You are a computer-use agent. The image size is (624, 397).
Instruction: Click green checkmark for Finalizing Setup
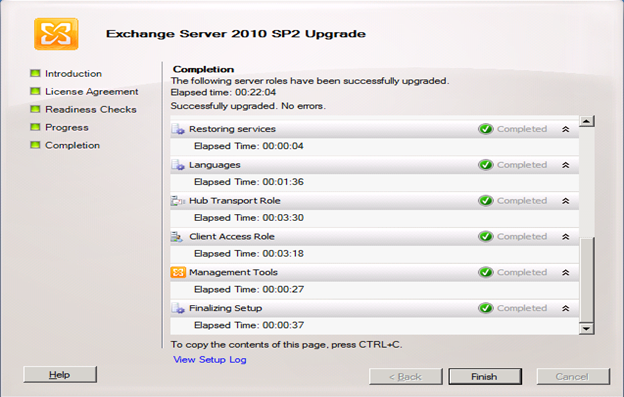click(486, 308)
